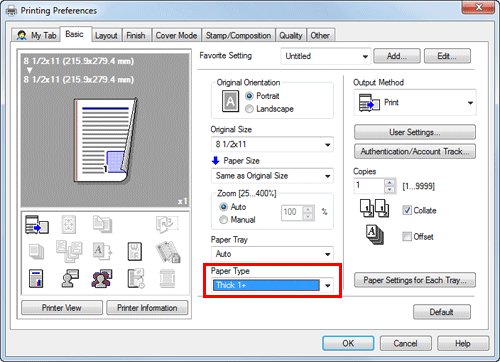The width and height of the screenshot is (500, 362).
Task: Click Paper Settings for Each Tray button
Action: 415,280
